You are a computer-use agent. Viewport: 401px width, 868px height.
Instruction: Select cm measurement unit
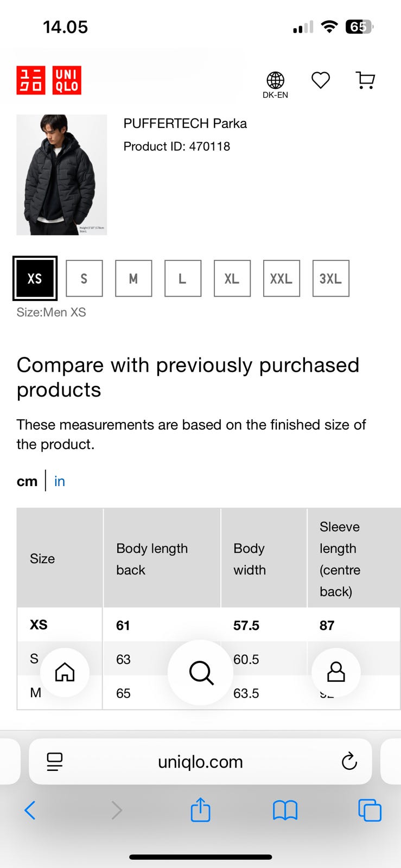[x=27, y=481]
